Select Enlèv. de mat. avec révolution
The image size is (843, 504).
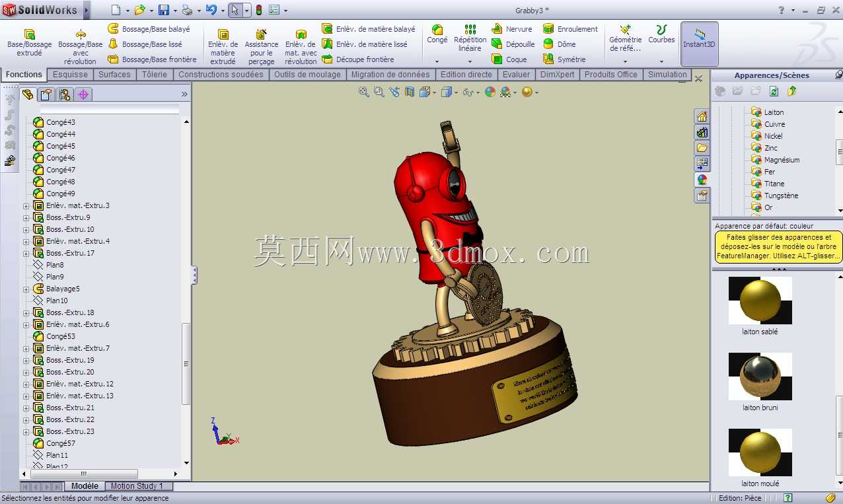point(301,47)
